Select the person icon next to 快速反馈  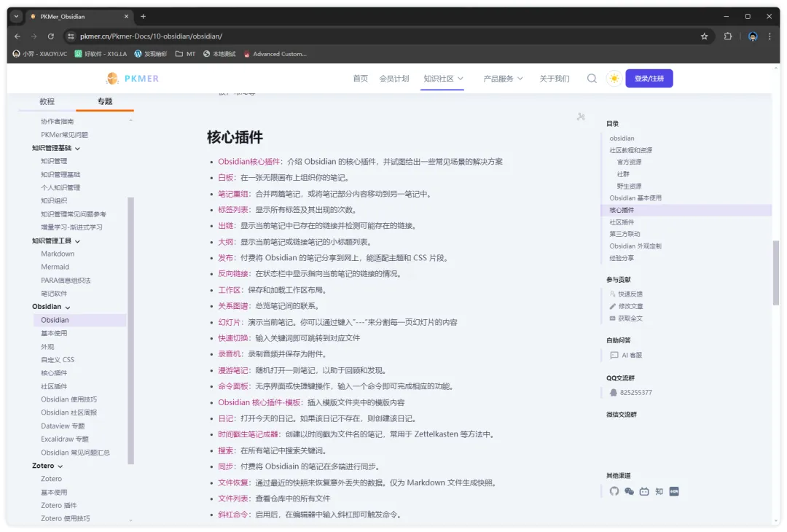click(612, 293)
